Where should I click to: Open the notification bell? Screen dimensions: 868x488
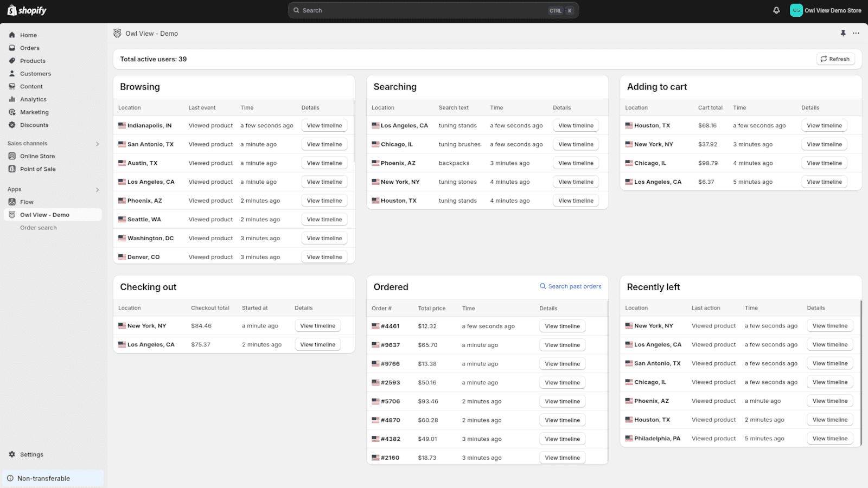coord(776,10)
